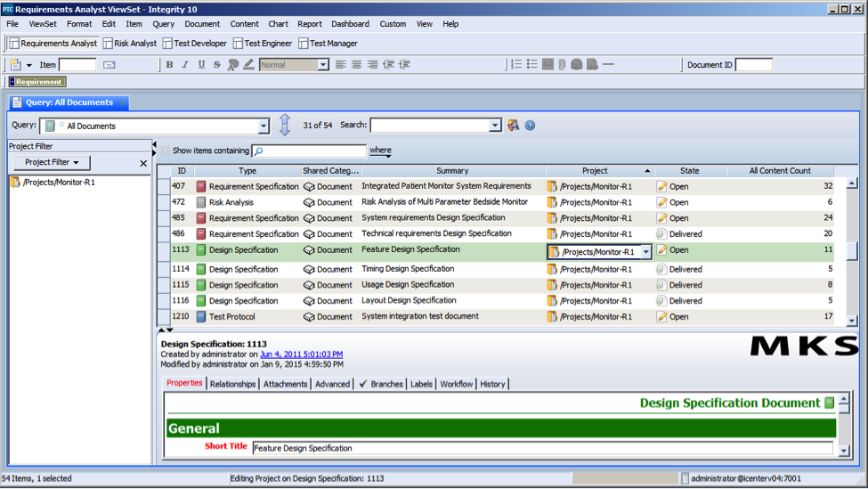Toggle strikethrough formatting

click(217, 65)
